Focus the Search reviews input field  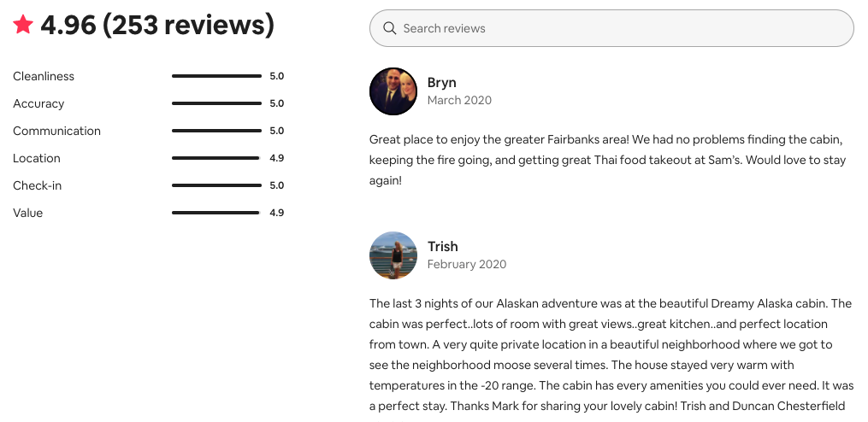click(611, 28)
